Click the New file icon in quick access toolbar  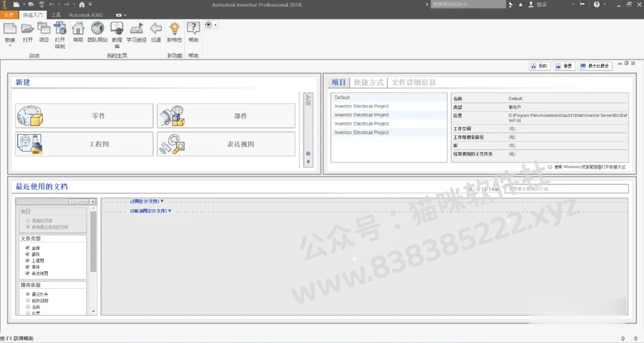click(16, 5)
